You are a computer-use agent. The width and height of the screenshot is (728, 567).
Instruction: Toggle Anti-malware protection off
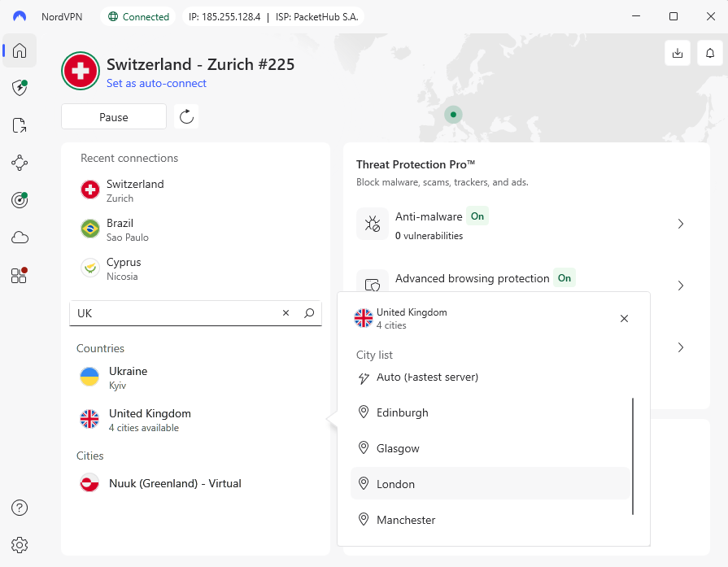click(x=477, y=216)
